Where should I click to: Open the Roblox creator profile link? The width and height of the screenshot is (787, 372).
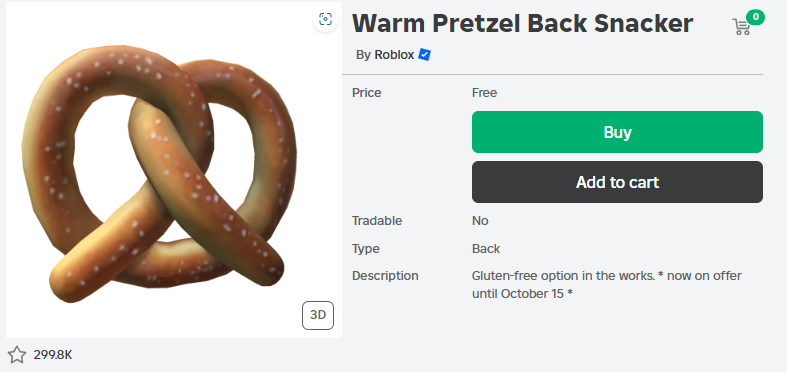pos(394,55)
